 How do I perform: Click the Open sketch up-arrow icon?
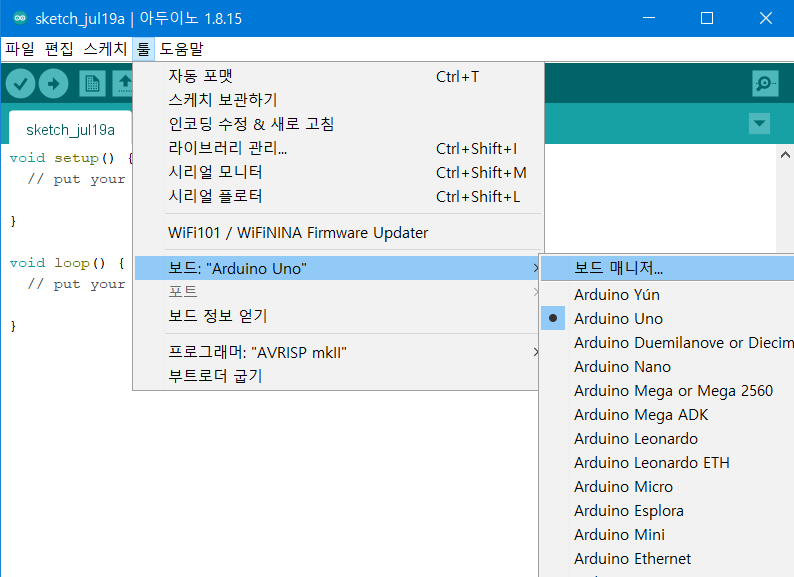pyautogui.click(x=125, y=84)
